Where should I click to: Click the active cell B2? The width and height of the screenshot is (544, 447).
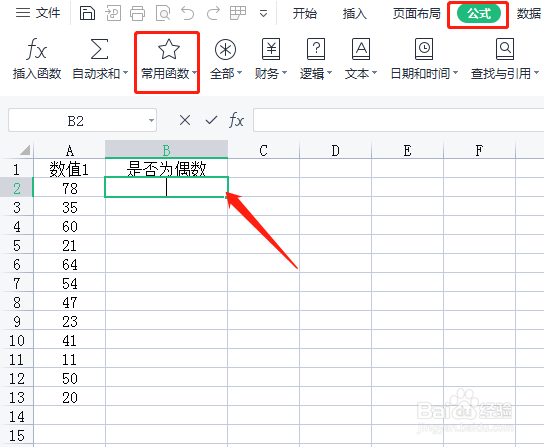pos(167,187)
